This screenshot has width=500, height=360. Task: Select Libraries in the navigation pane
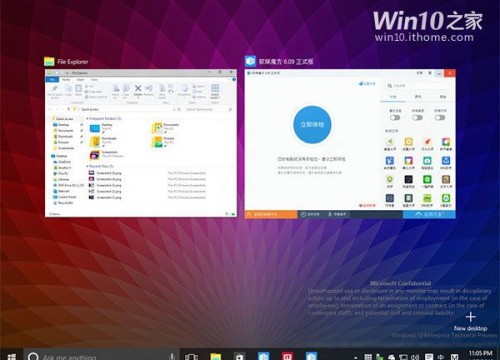point(61,179)
